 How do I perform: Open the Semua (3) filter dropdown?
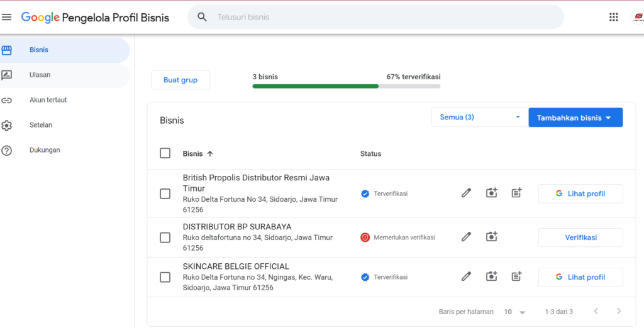point(479,118)
